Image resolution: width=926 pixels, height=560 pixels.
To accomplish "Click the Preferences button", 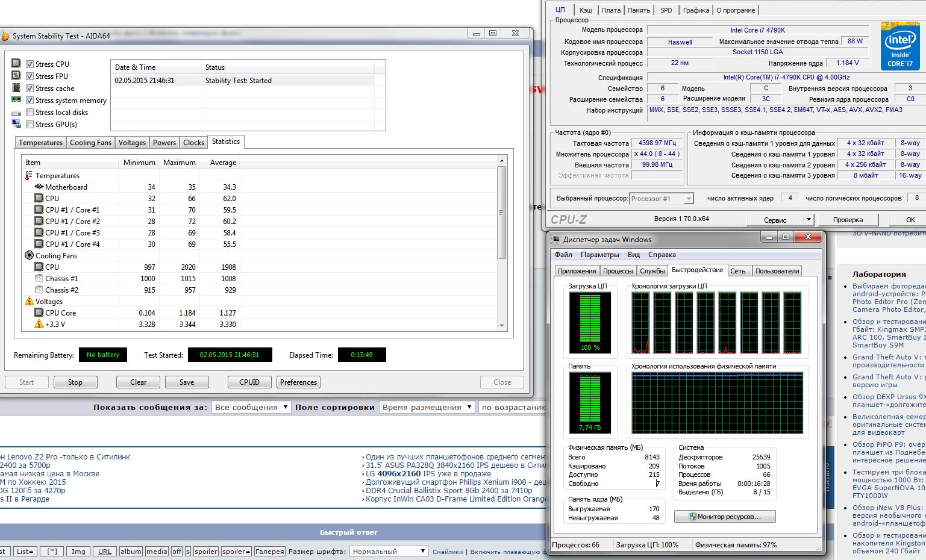I will (x=298, y=382).
